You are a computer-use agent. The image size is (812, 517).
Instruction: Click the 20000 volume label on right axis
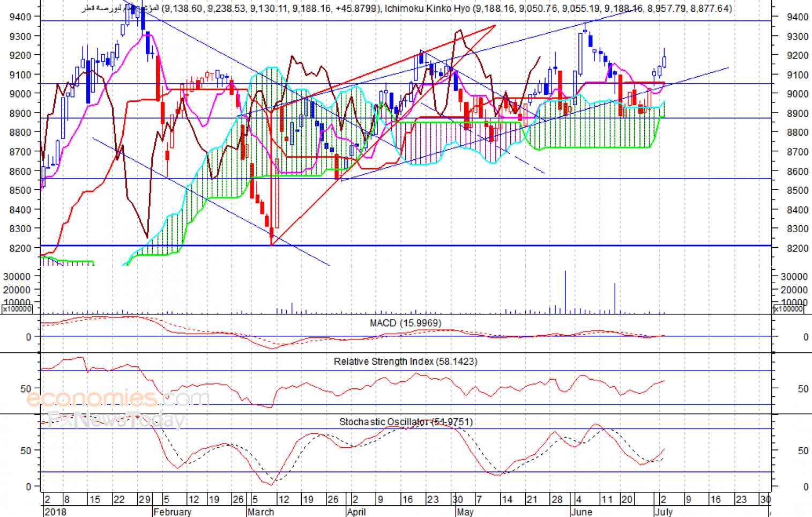click(794, 290)
